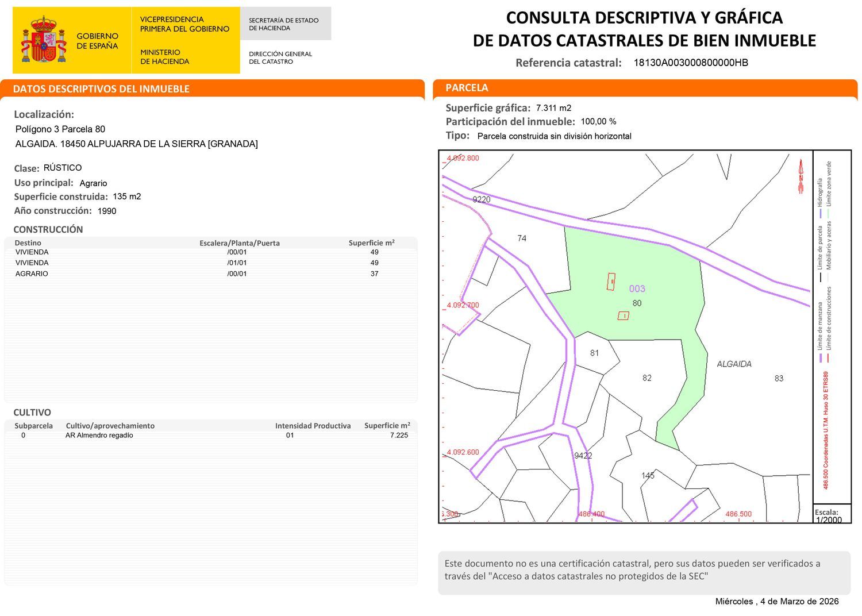The width and height of the screenshot is (862, 616).
Task: Click parcel label '83' on the map
Action: click(x=779, y=378)
